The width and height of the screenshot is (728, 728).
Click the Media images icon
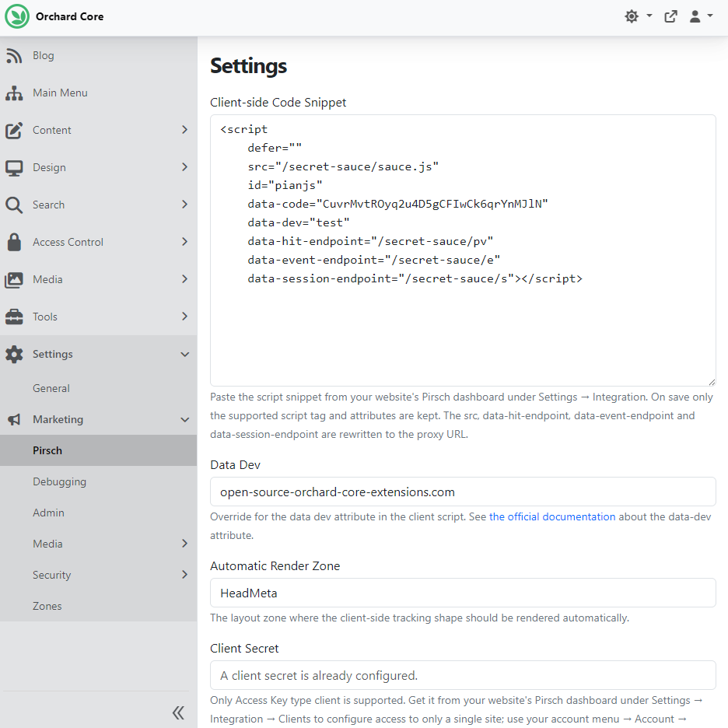[x=14, y=280]
